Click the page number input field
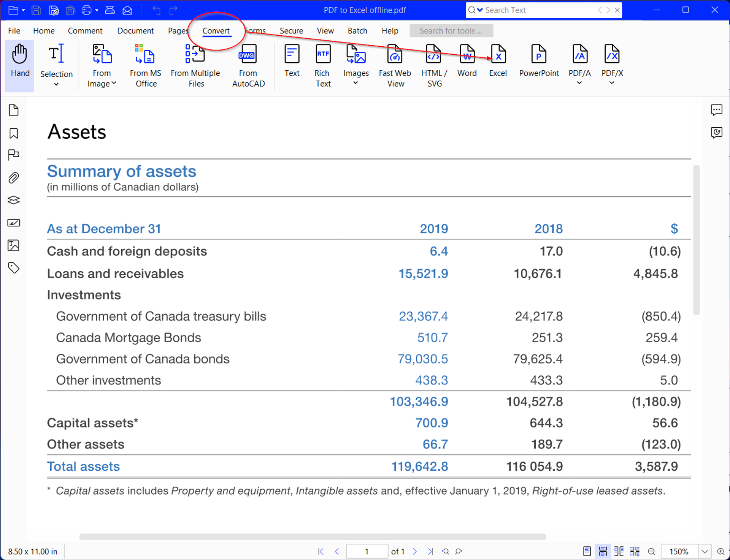The width and height of the screenshot is (730, 560). pos(367,551)
